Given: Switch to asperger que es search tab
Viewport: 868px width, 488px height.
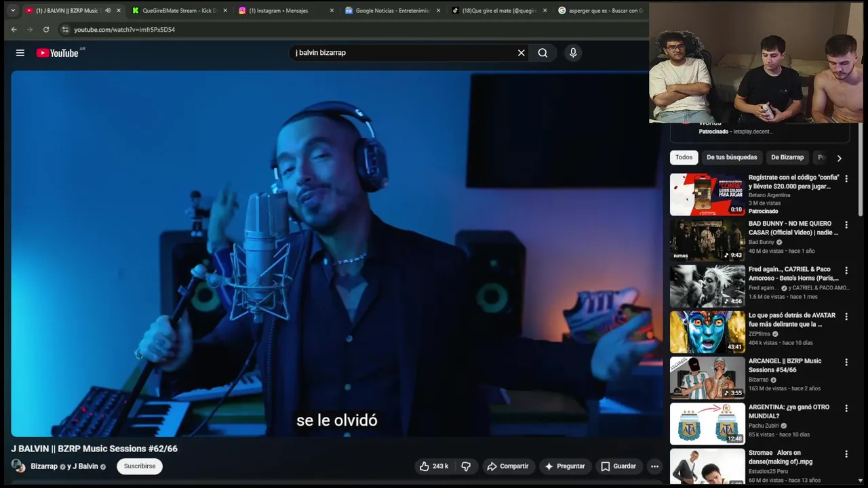Looking at the screenshot, I should (601, 10).
